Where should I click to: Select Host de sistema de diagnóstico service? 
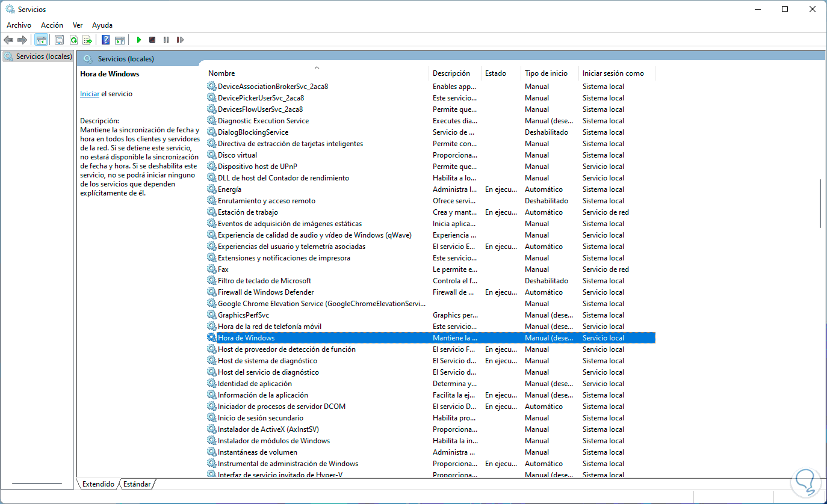[430, 361]
